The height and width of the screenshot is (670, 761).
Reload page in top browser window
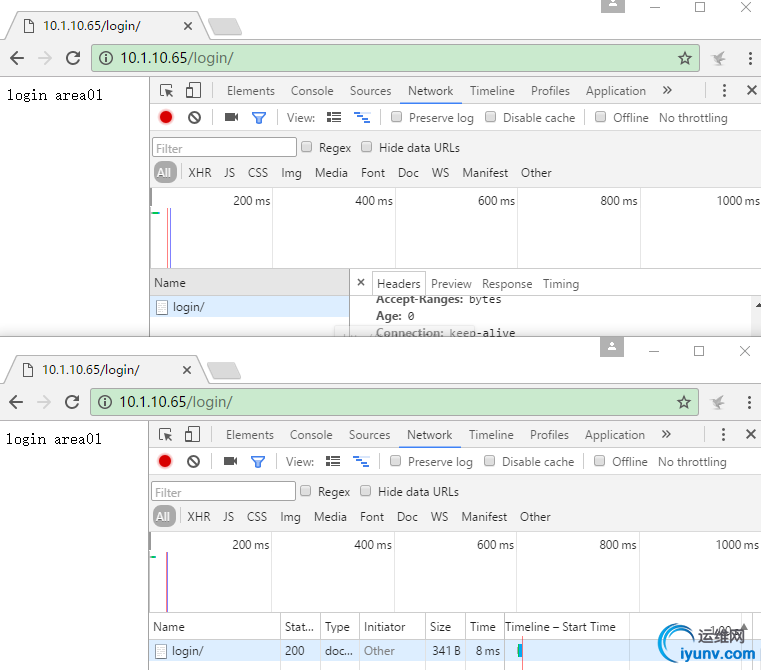pyautogui.click(x=73, y=58)
